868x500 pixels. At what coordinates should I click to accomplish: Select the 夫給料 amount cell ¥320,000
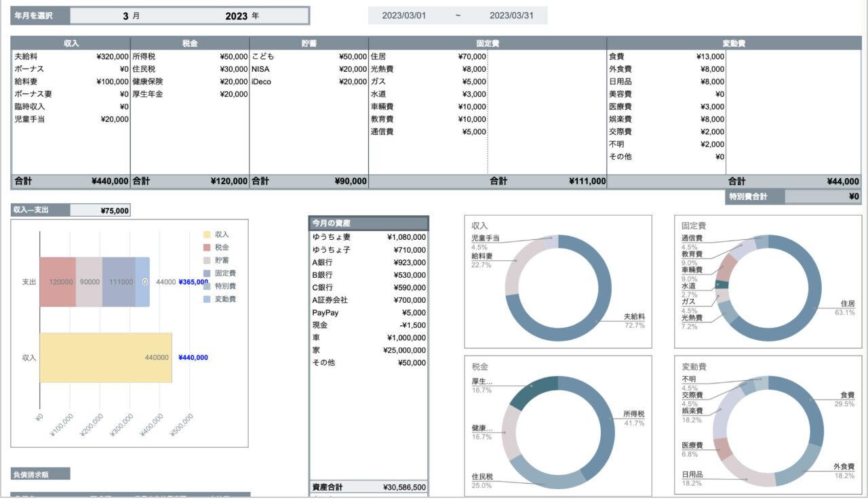click(112, 57)
